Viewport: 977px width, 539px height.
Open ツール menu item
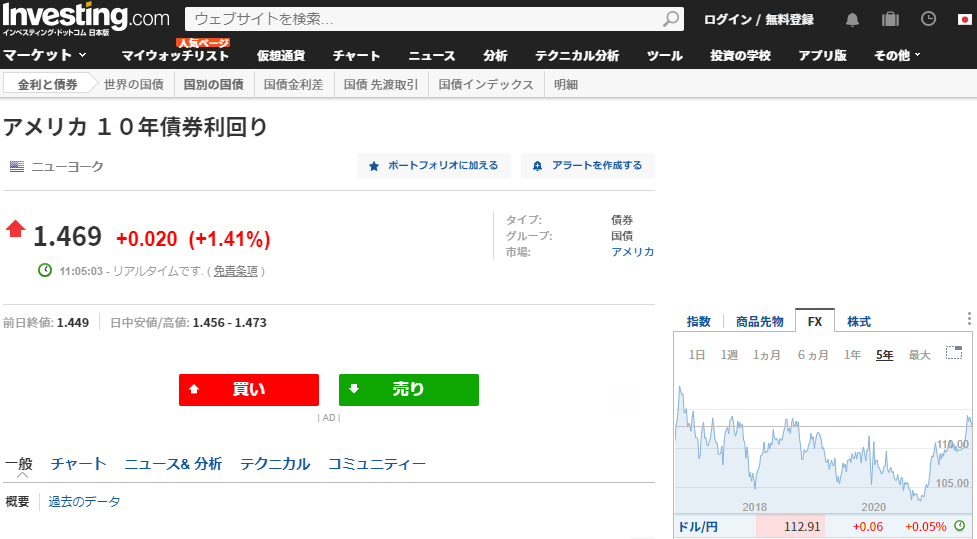(665, 55)
